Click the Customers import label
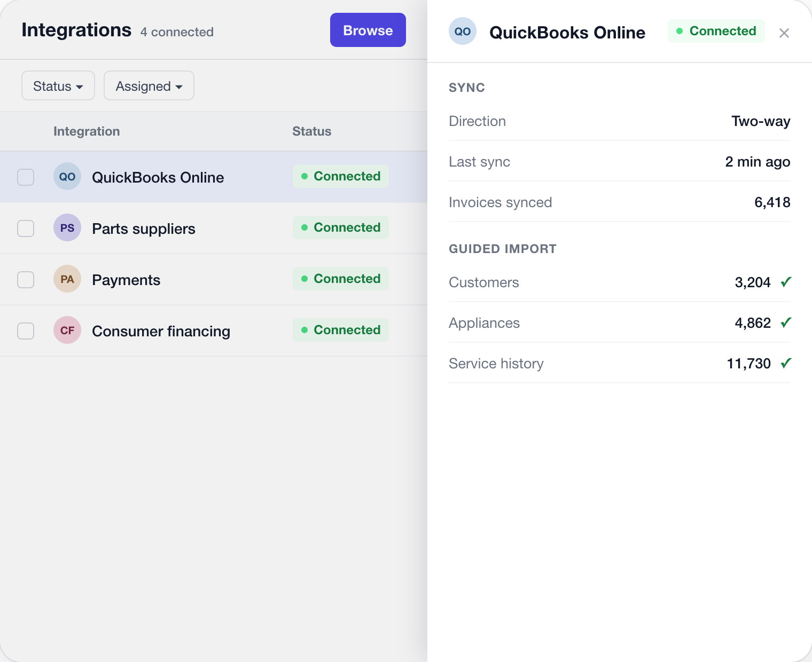Screen dimensions: 812x662 (483, 282)
